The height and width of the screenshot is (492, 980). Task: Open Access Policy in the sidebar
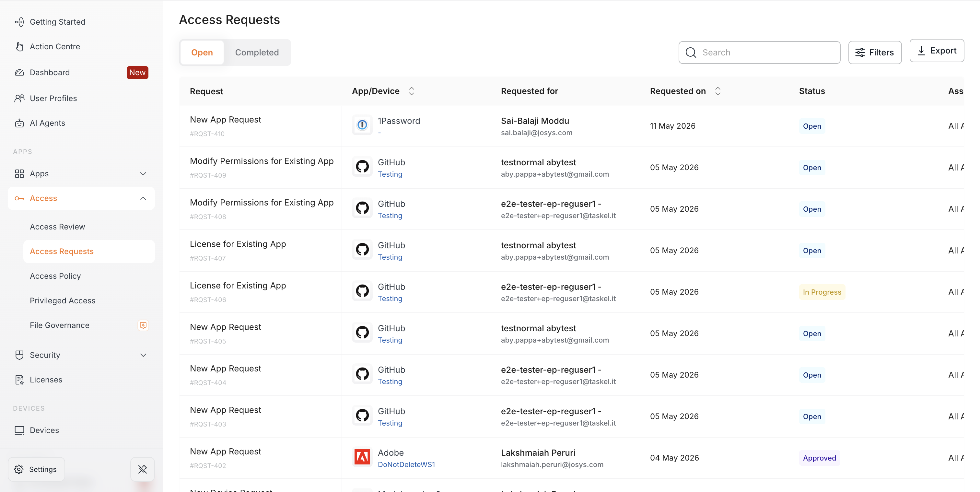click(x=55, y=276)
